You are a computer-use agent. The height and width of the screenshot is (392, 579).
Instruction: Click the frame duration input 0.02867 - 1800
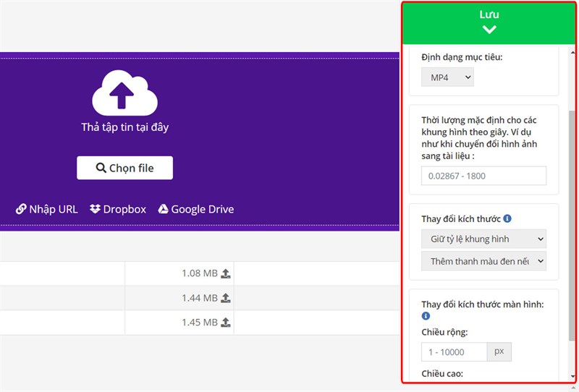(x=483, y=176)
